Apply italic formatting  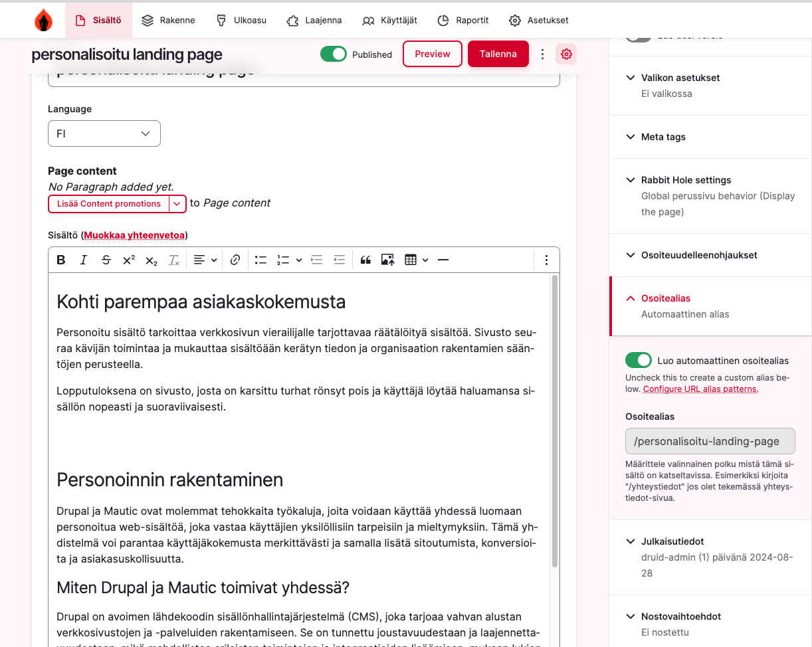pyautogui.click(x=84, y=260)
